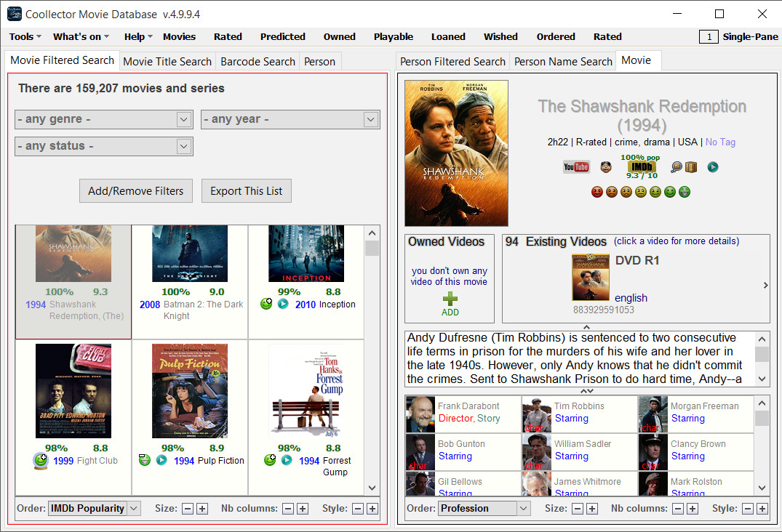
Task: Select the Pulp Fiction poster
Action: pyautogui.click(x=190, y=391)
